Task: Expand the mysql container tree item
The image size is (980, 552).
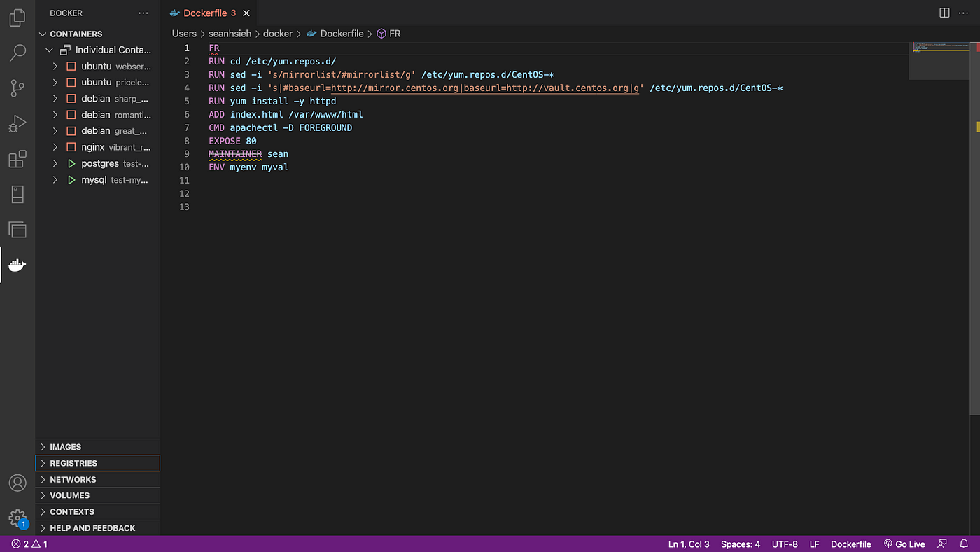Action: pyautogui.click(x=55, y=179)
